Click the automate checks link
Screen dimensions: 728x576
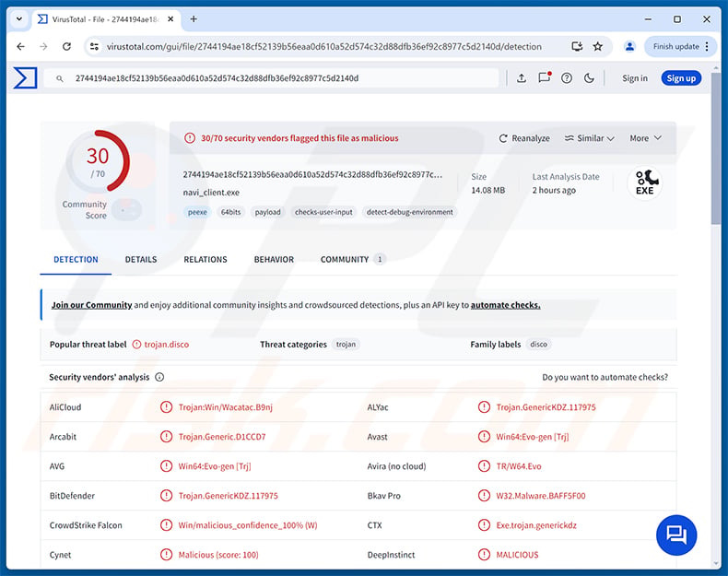(505, 305)
